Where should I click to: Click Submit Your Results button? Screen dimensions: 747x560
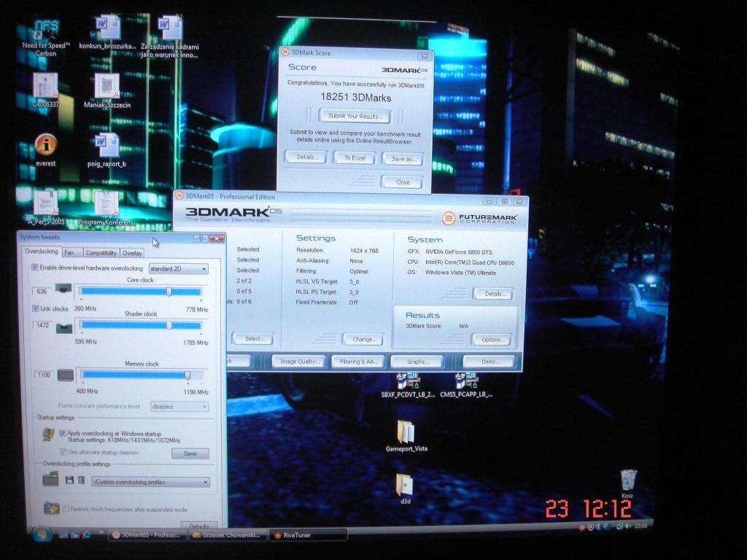[355, 116]
